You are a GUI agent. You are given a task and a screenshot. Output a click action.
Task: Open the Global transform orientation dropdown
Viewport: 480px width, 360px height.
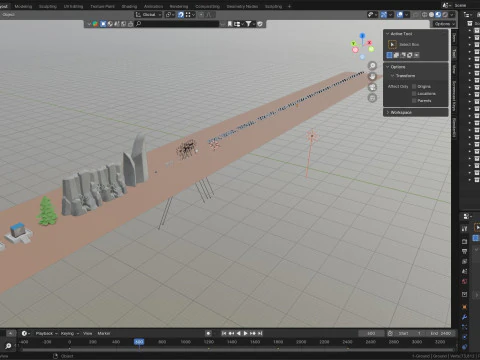(148, 15)
